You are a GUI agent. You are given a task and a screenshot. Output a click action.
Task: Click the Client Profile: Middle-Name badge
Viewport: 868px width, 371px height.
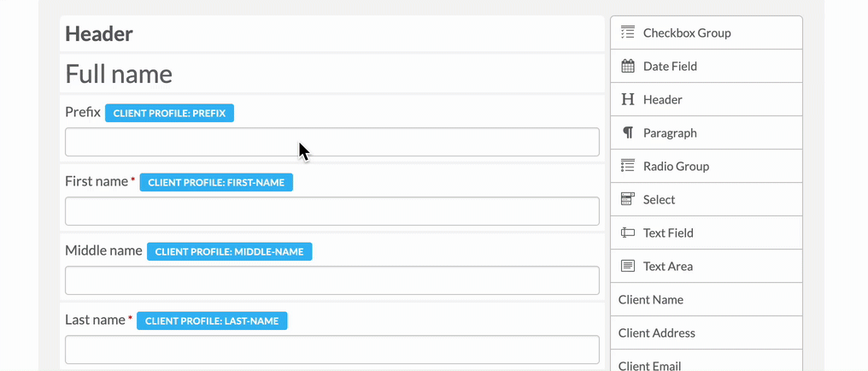click(229, 251)
